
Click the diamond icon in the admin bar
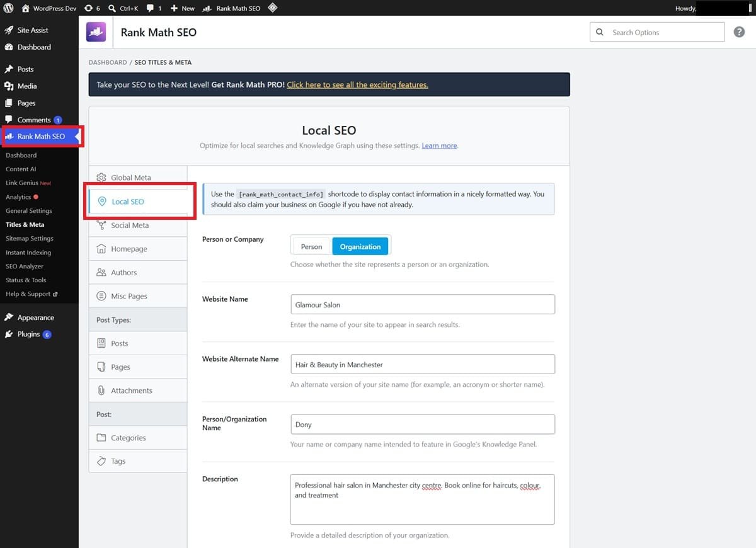(x=272, y=8)
